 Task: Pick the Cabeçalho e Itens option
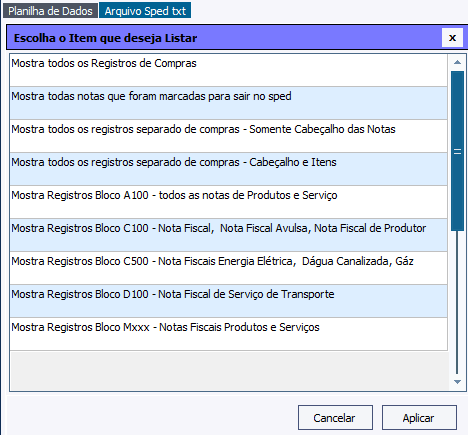(x=229, y=169)
